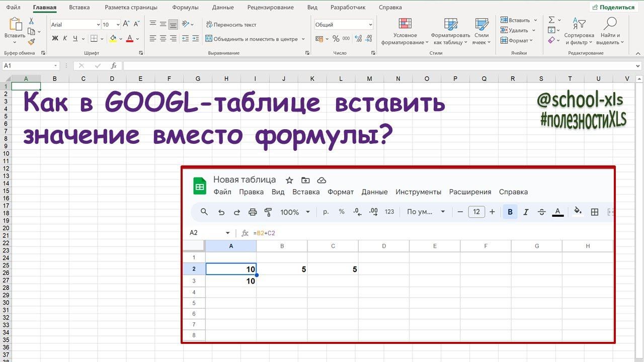644x362 pixels.
Task: Toggle underline with the Ч button
Action: point(75,38)
